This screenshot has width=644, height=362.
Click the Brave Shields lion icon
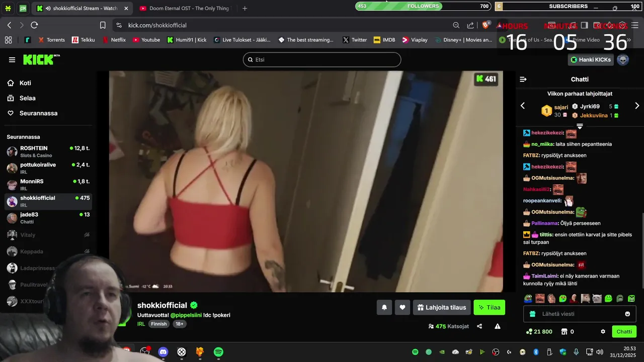point(486,25)
